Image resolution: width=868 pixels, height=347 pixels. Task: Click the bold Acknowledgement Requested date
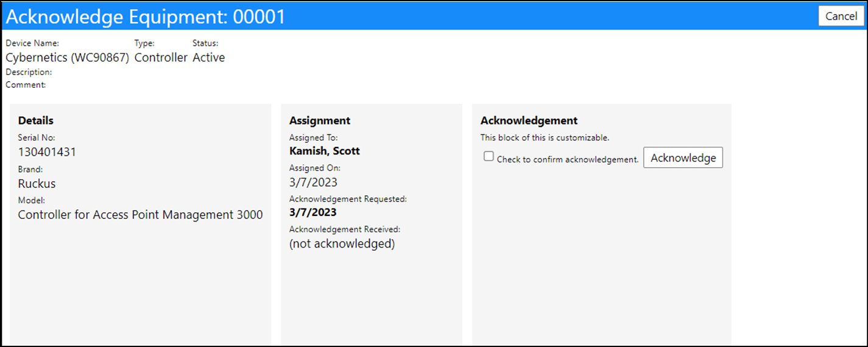tap(313, 212)
